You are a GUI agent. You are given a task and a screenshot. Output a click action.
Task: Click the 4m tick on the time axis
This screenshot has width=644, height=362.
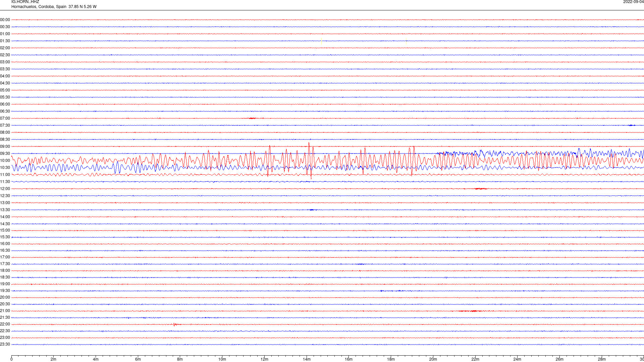96,359
